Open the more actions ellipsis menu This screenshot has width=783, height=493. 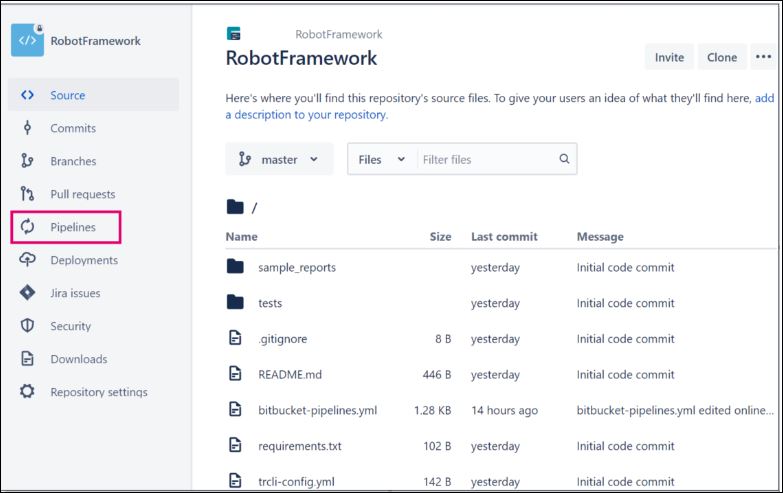(x=763, y=57)
